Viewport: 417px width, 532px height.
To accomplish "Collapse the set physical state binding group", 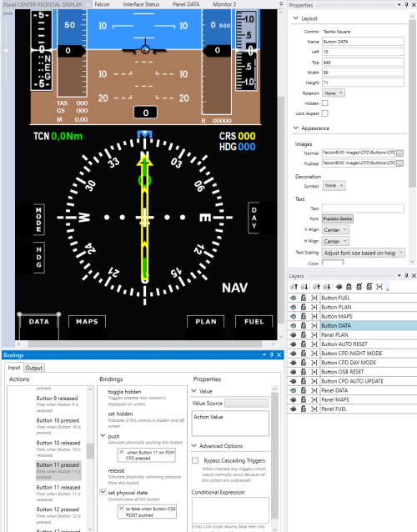I will coord(103,492).
